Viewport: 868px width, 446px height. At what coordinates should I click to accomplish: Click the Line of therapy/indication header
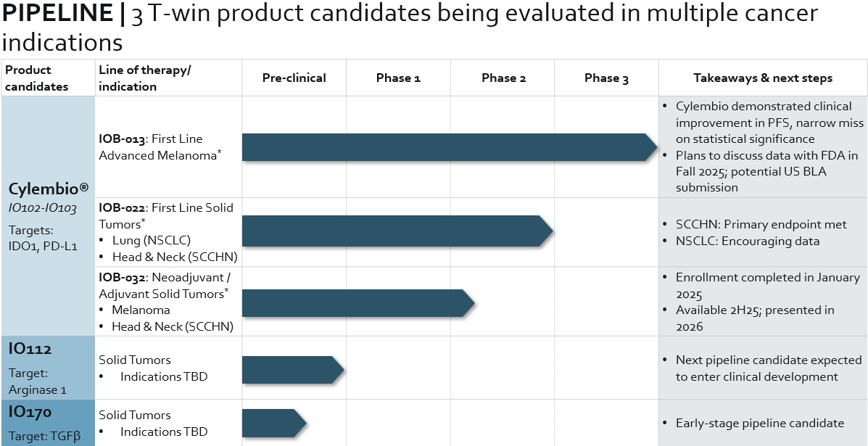click(144, 78)
